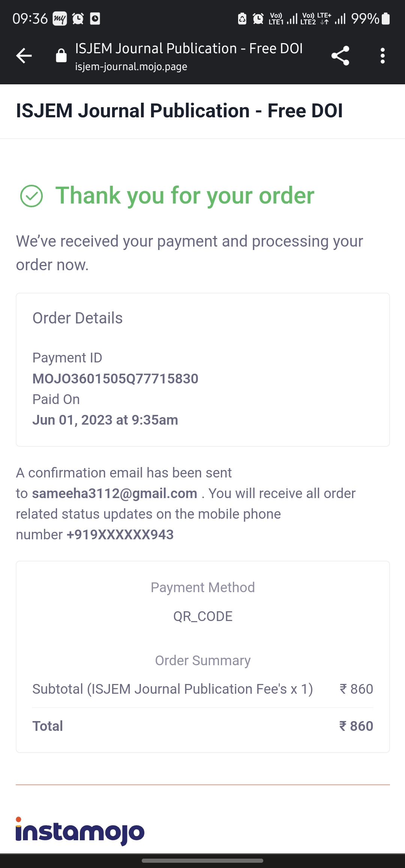Tap the first alarm clock status icon
The width and height of the screenshot is (405, 868).
coord(78,18)
